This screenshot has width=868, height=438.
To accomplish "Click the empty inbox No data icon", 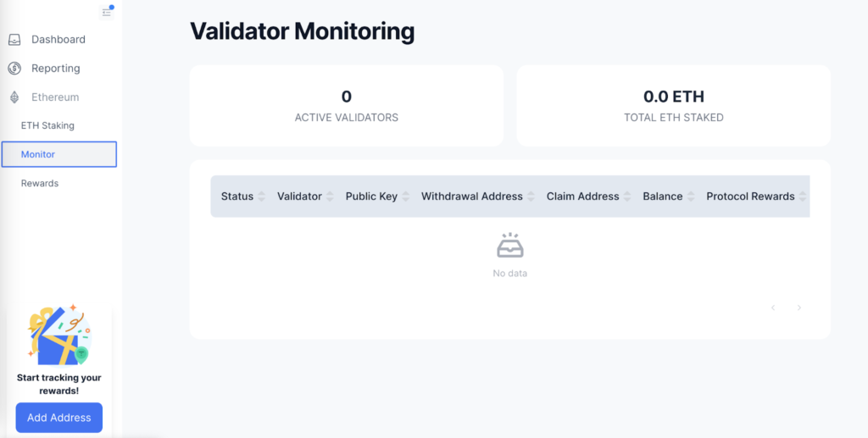I will click(509, 246).
